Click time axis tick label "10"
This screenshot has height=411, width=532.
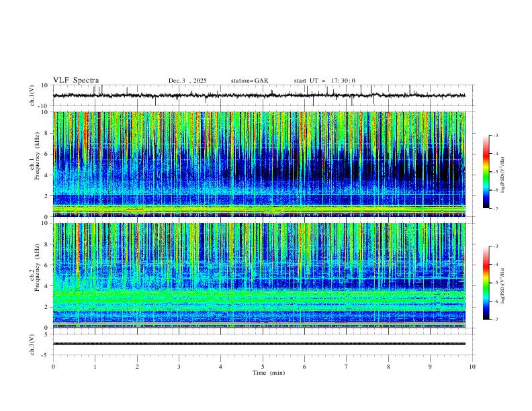(472, 367)
